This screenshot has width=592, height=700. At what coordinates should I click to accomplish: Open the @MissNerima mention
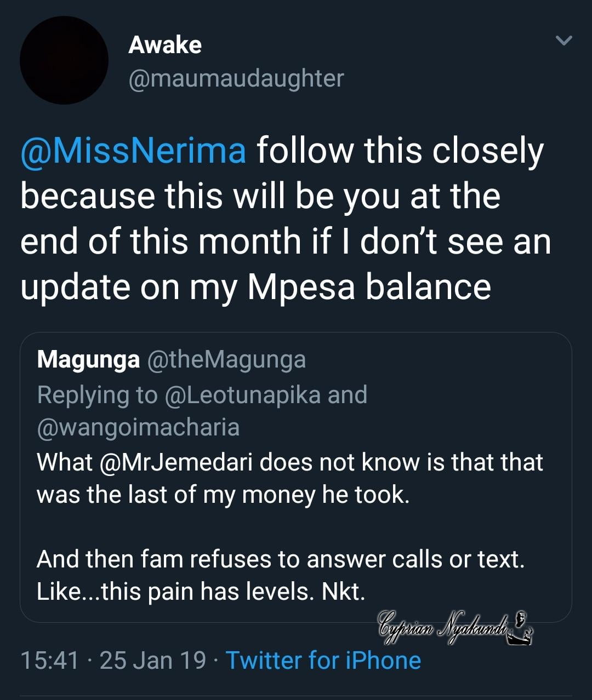(x=133, y=151)
